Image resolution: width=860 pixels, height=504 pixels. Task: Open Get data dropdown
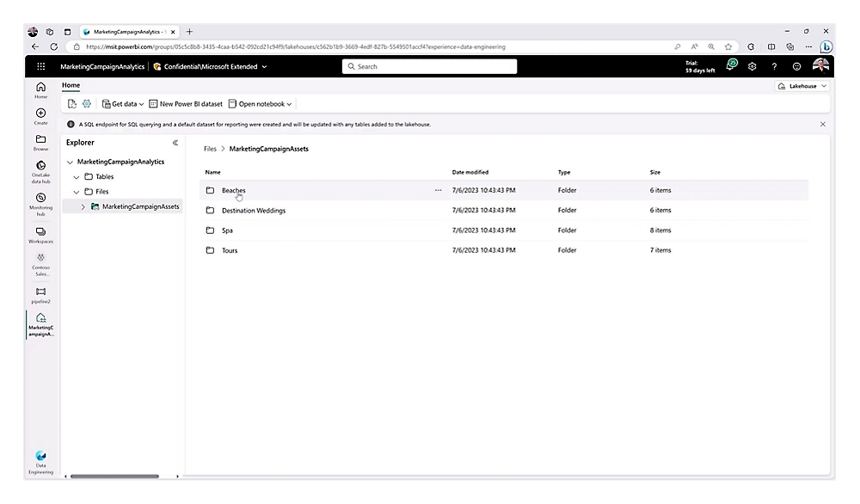pos(123,104)
